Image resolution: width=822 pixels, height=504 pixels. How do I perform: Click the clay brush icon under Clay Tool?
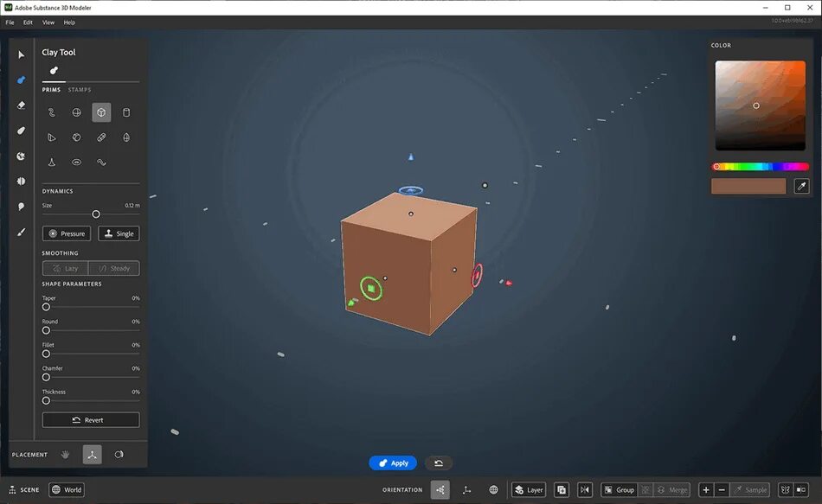click(x=54, y=70)
